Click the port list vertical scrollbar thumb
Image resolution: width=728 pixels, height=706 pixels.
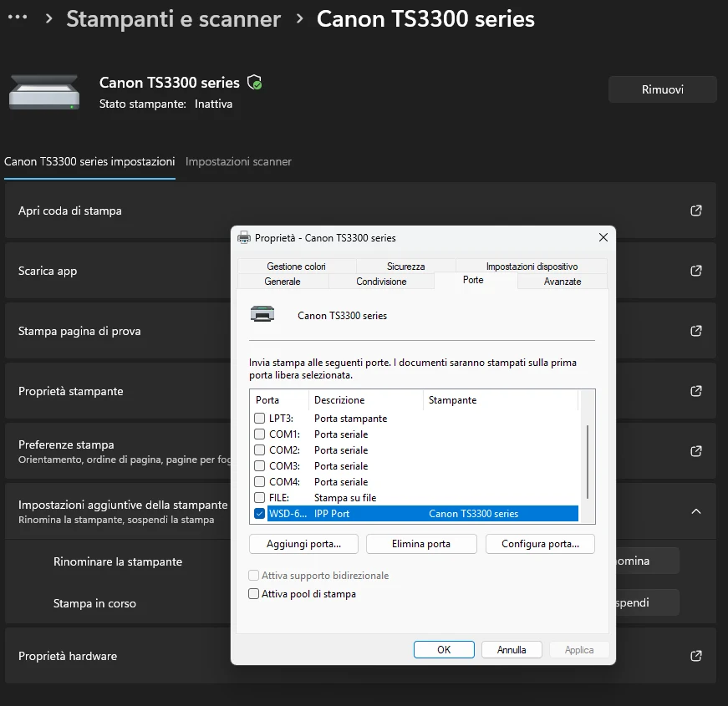click(x=588, y=461)
